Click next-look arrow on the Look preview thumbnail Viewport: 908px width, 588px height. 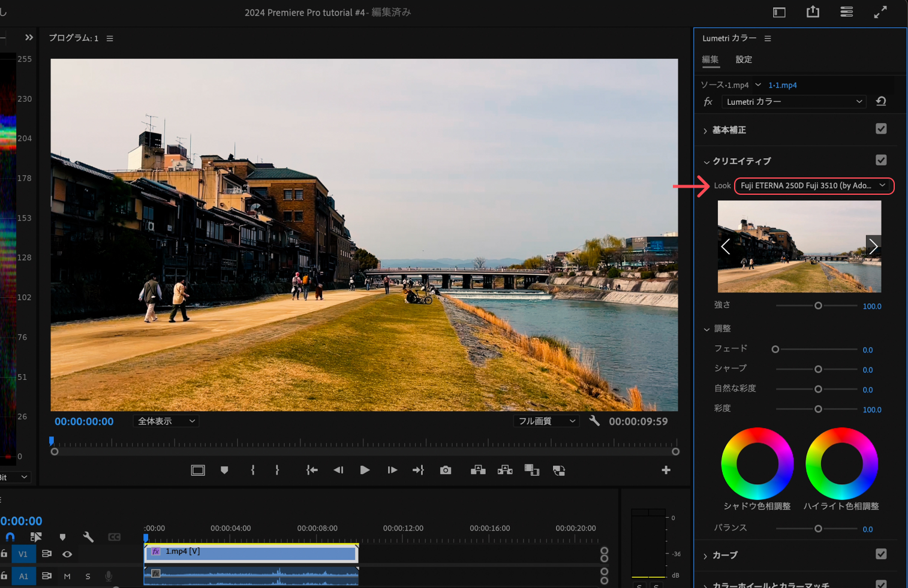click(x=873, y=246)
